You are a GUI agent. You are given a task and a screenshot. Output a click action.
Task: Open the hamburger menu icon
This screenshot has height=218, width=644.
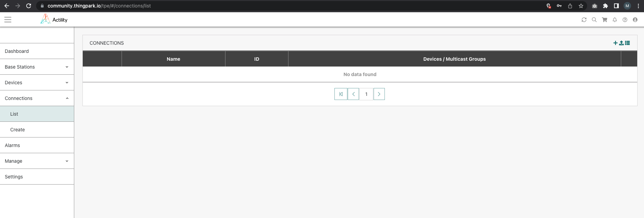[x=8, y=20]
